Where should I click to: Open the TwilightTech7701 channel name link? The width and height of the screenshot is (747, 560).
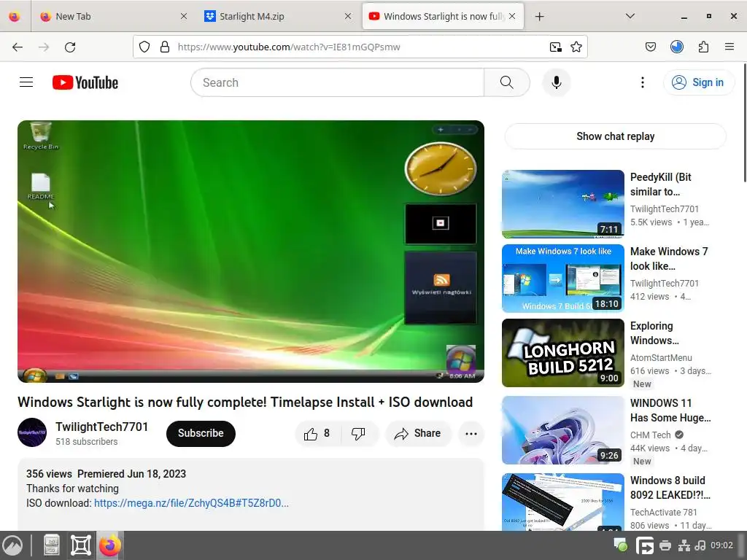(101, 426)
